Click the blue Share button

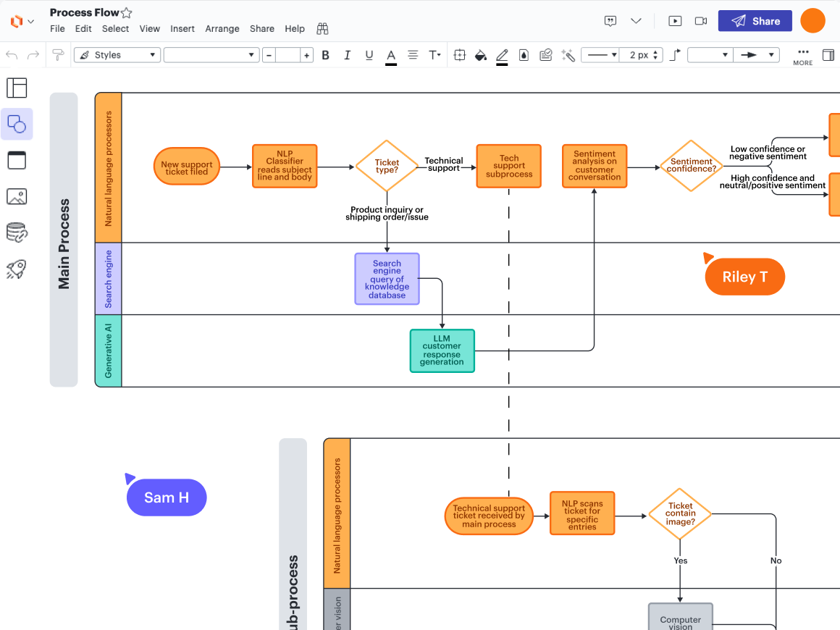pos(755,21)
